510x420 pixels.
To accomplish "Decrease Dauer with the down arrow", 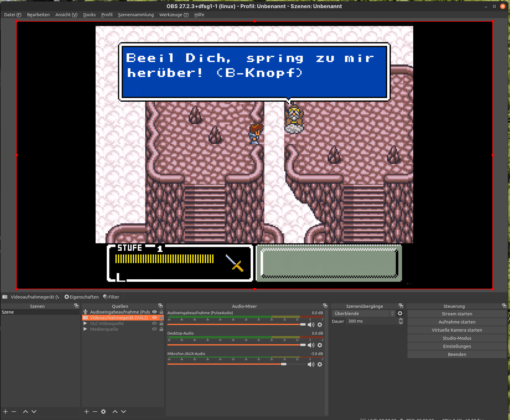I will pos(401,323).
